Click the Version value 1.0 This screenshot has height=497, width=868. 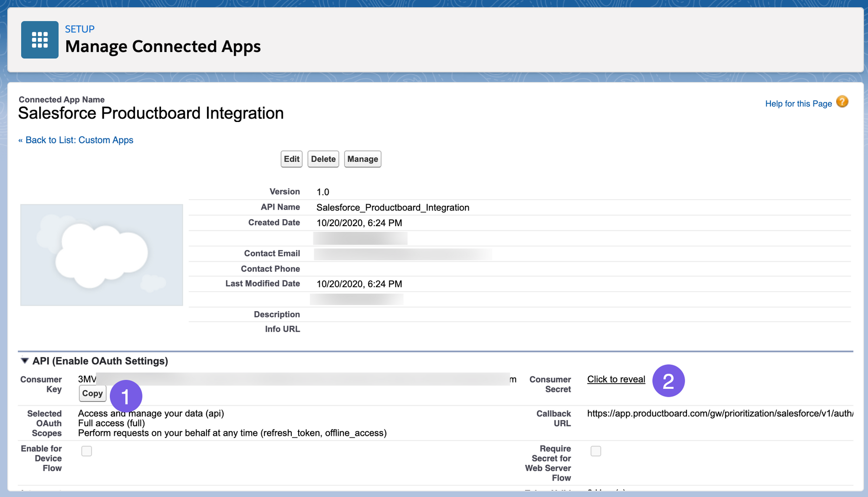[x=323, y=192]
